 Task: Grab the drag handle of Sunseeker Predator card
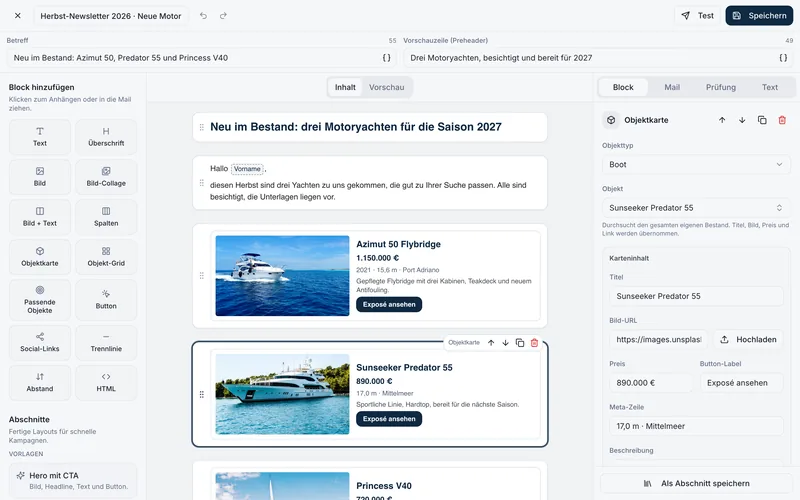coord(202,394)
